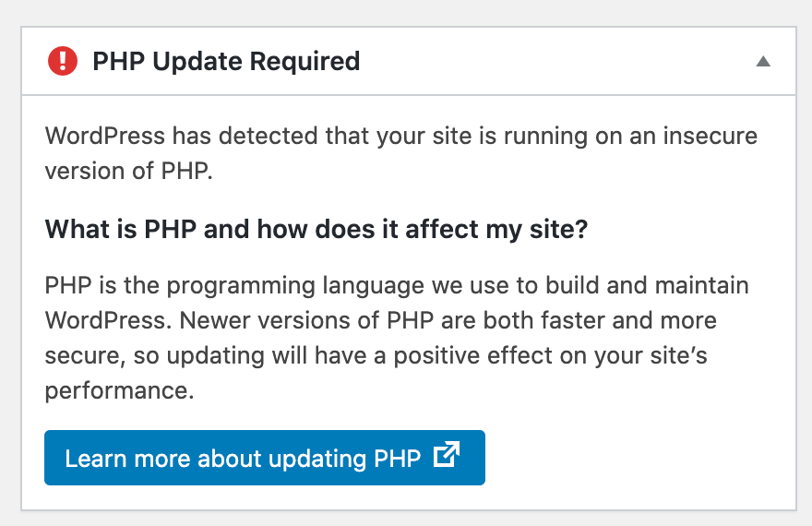The height and width of the screenshot is (526, 812).
Task: Click the word 'Learn' on blue button
Action: pos(96,459)
